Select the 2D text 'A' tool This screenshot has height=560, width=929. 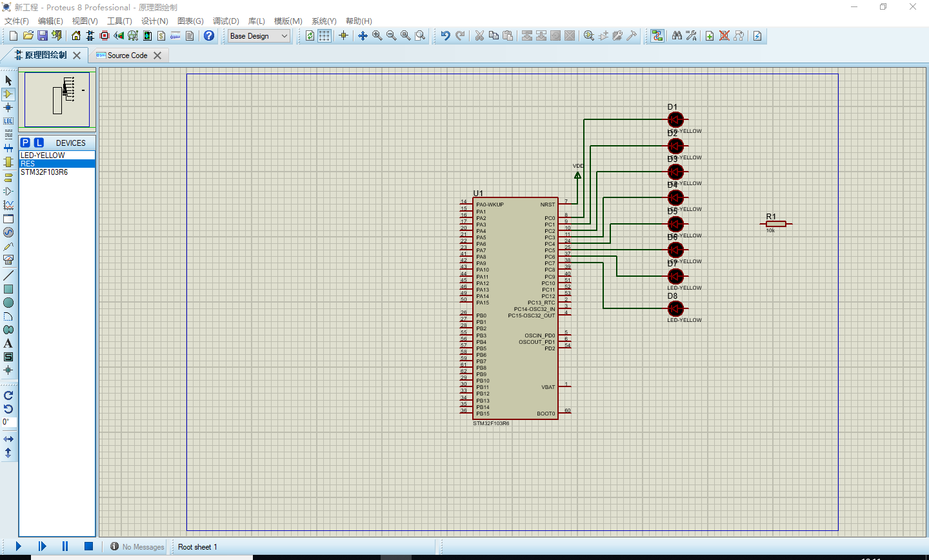[8, 343]
